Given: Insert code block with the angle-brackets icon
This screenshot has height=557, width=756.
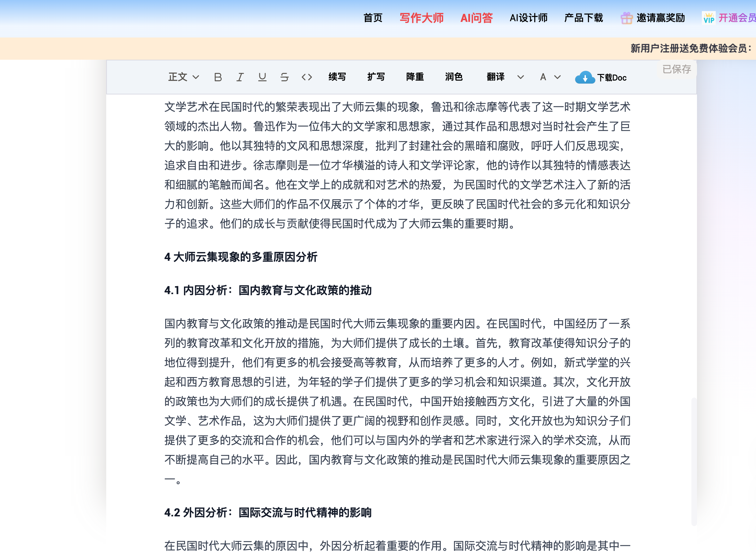Looking at the screenshot, I should point(307,77).
